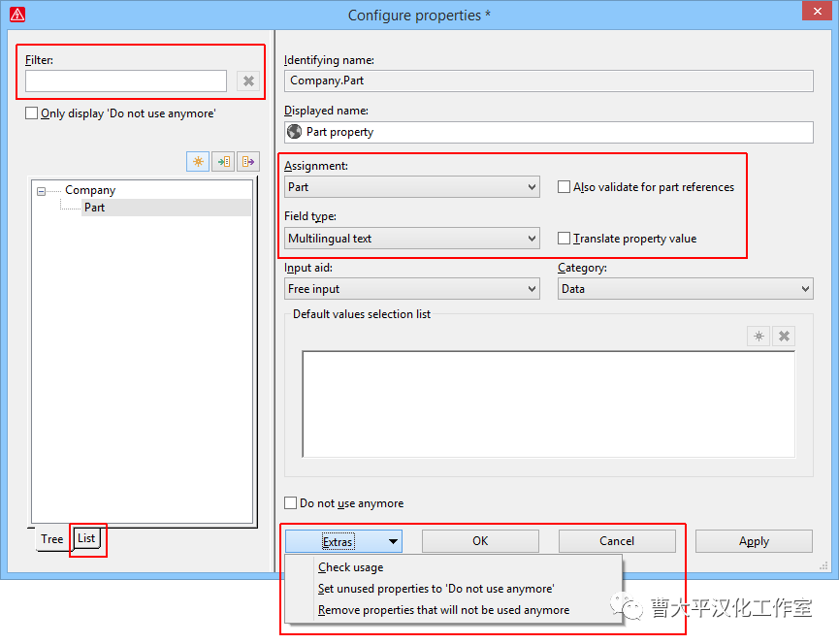839x644 pixels.
Task: Click the Extras button dropdown arrow
Action: [x=393, y=541]
